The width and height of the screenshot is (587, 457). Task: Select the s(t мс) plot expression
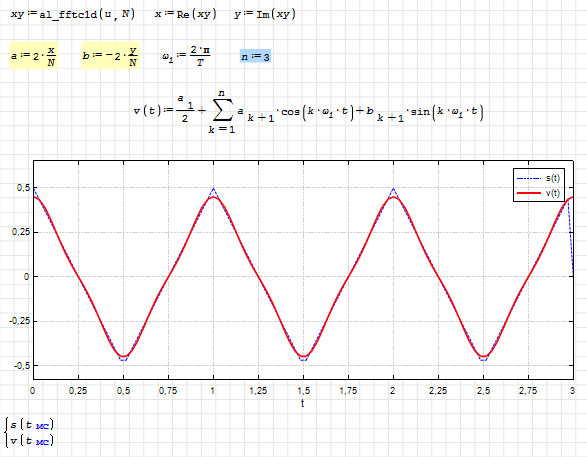click(32, 425)
